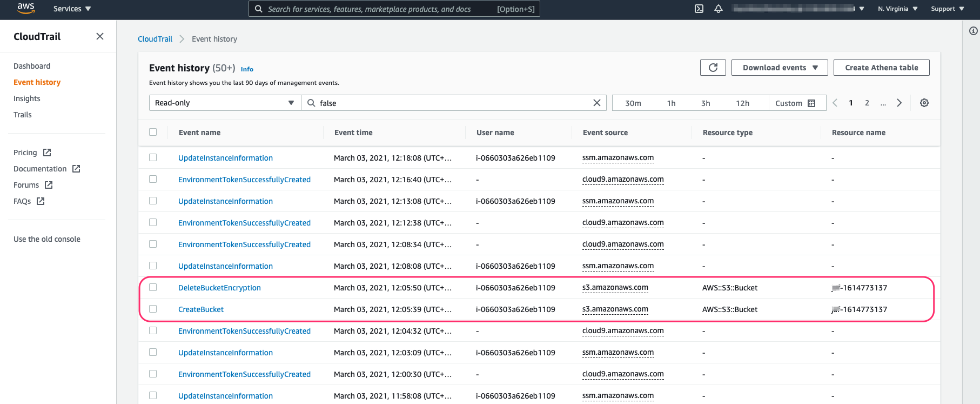Go to page 2 of events

click(867, 103)
